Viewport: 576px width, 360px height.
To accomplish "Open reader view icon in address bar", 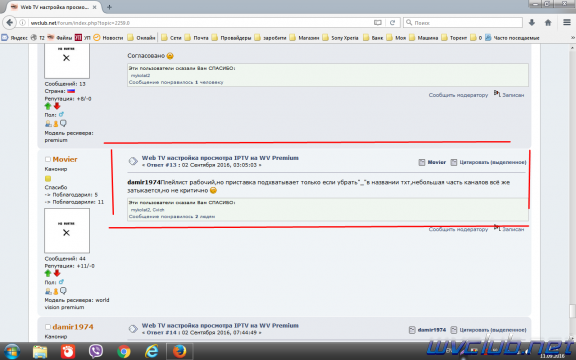I will coord(378,23).
